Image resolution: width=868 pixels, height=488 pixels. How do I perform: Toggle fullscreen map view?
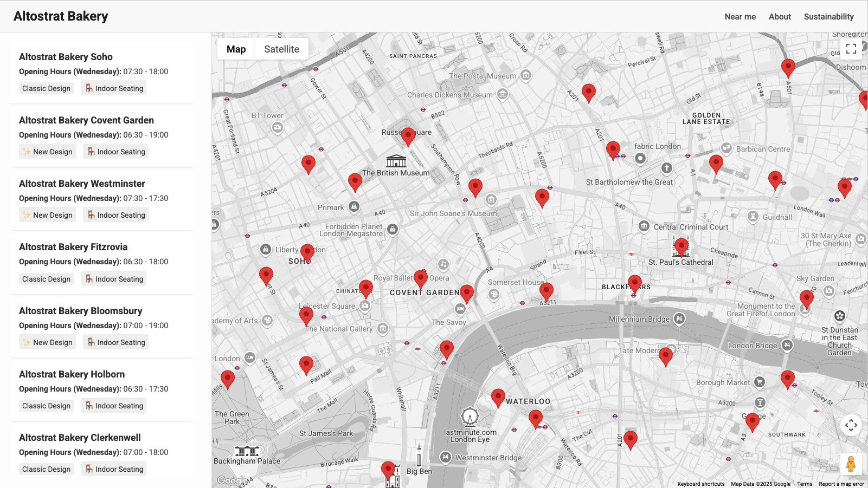point(851,49)
